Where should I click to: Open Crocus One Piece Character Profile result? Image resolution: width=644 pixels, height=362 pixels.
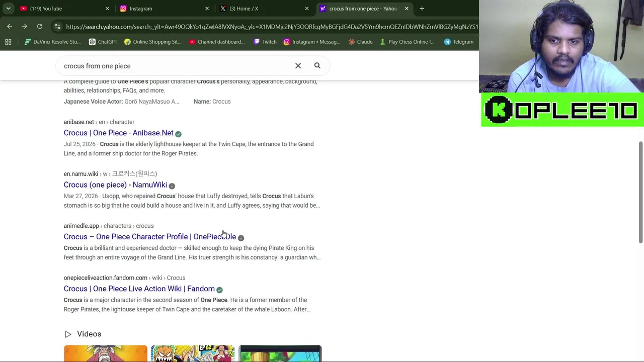click(x=150, y=237)
